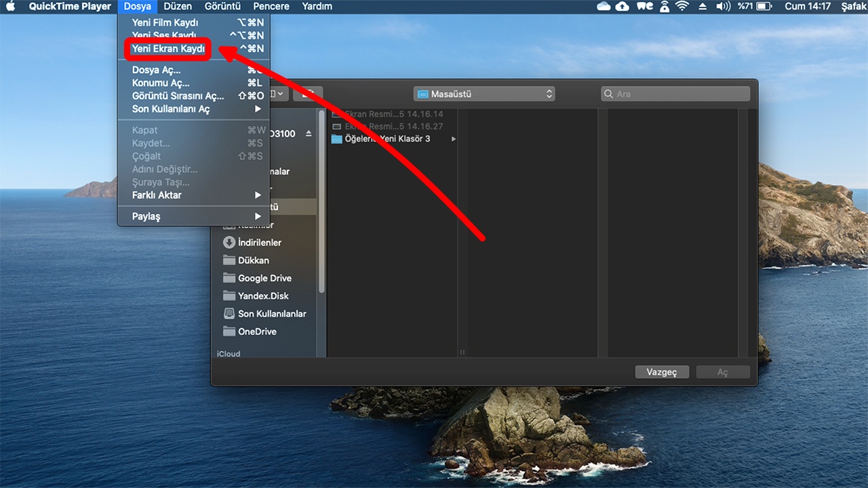Image resolution: width=868 pixels, height=488 pixels.
Task: Click the eject icon in menu bar
Action: [x=703, y=7]
